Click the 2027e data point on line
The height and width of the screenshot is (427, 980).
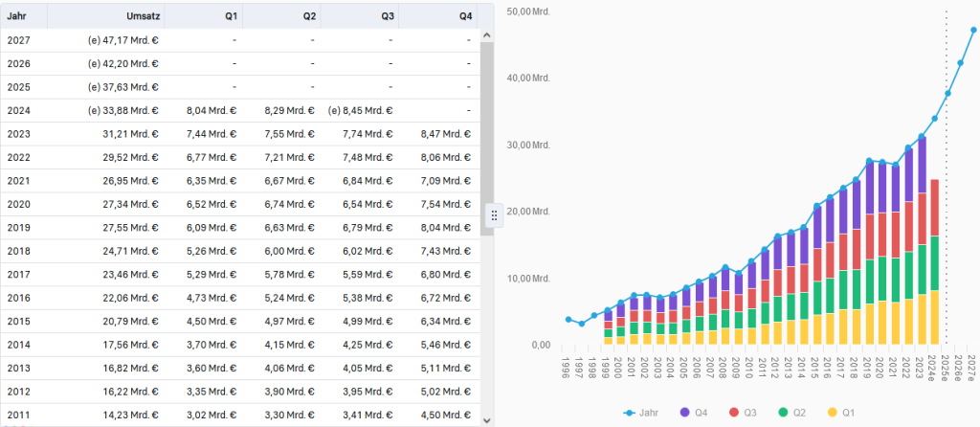coord(973,30)
